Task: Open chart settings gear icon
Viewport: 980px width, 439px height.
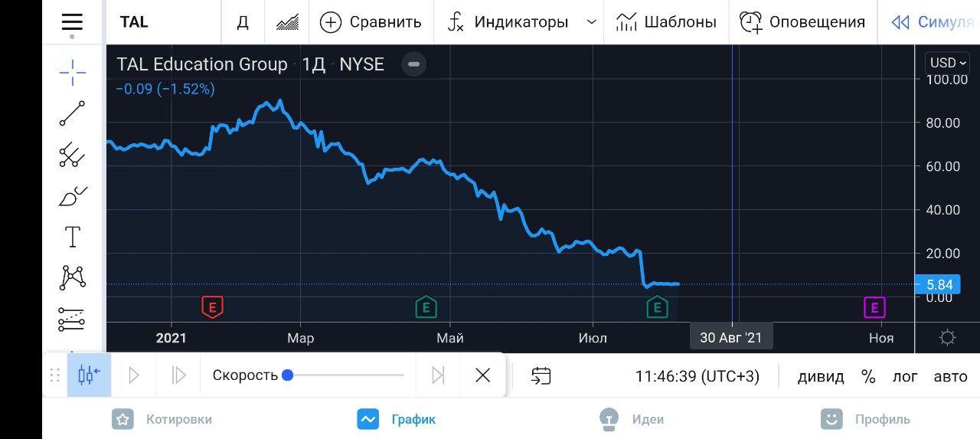Action: point(947,338)
